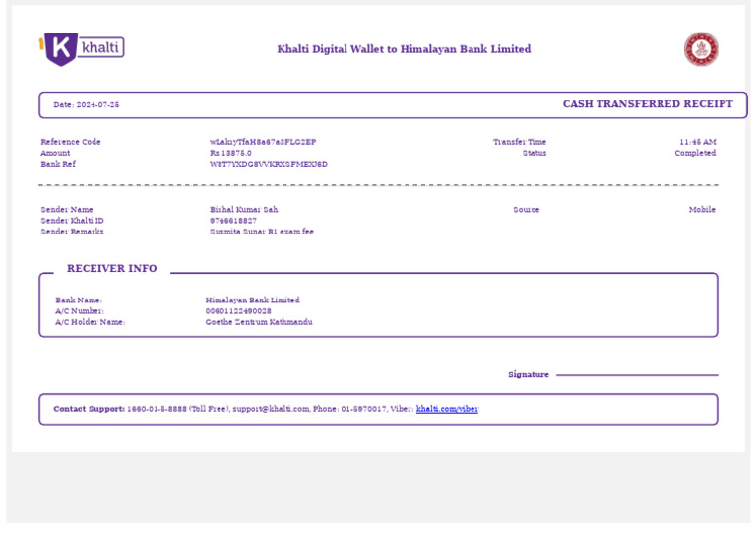Click the Signature label
This screenshot has height=535, width=756.
click(529, 374)
